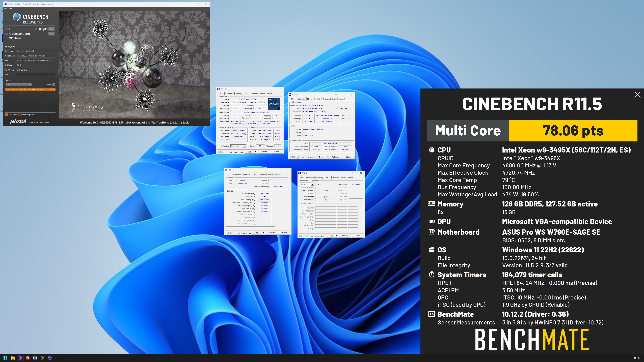This screenshot has height=362, width=644.
Task: Run the multi-core CPU test in Cinebench
Action: tap(51, 29)
